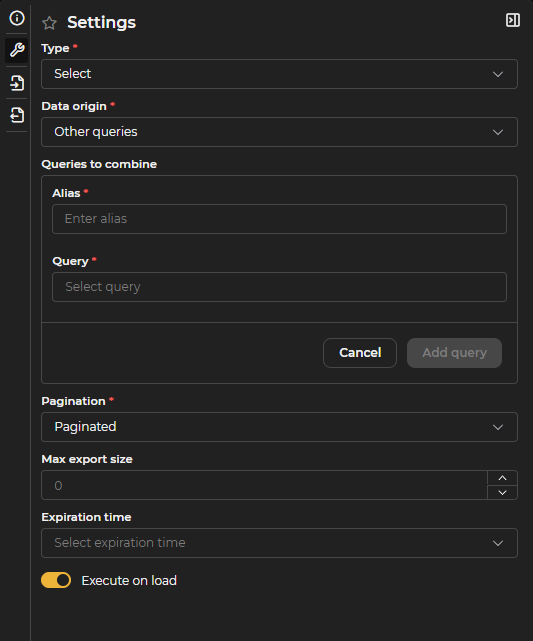Click the Enter alias input field
533x641 pixels.
[279, 219]
